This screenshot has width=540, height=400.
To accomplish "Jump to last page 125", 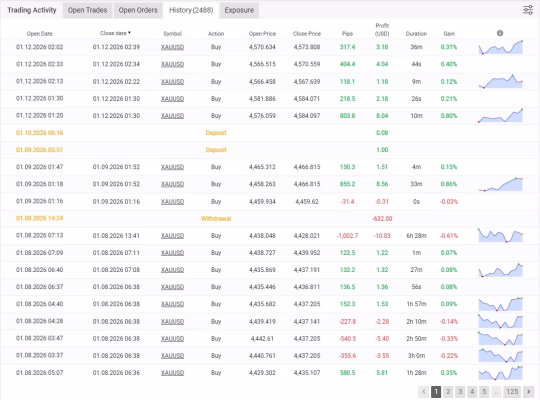I will pos(512,392).
